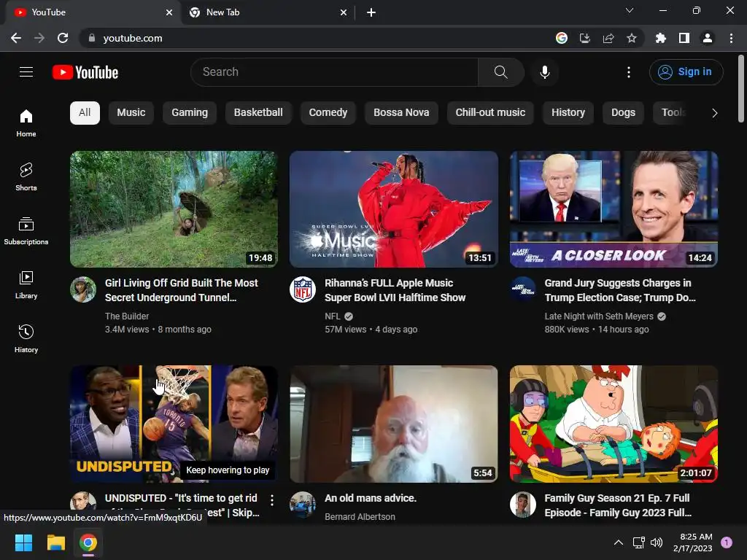Select the Chill-out music chip
The image size is (747, 560).
coord(490,113)
